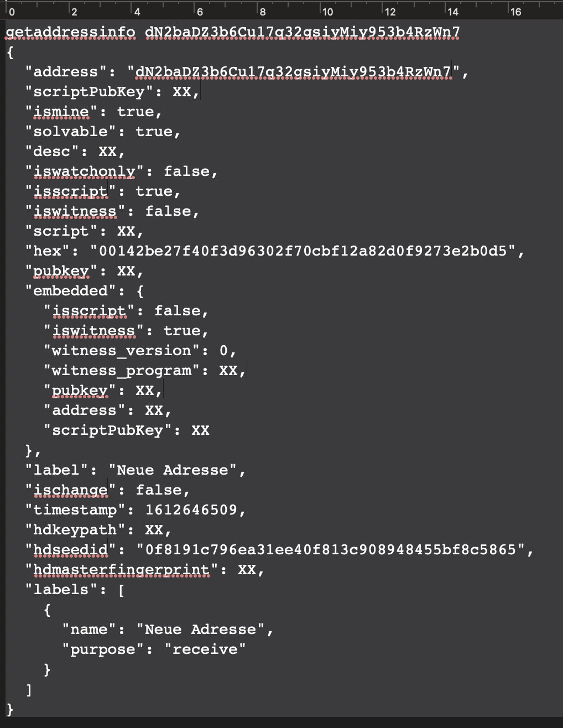Click ruler mark 14 at top

[x=452, y=12]
